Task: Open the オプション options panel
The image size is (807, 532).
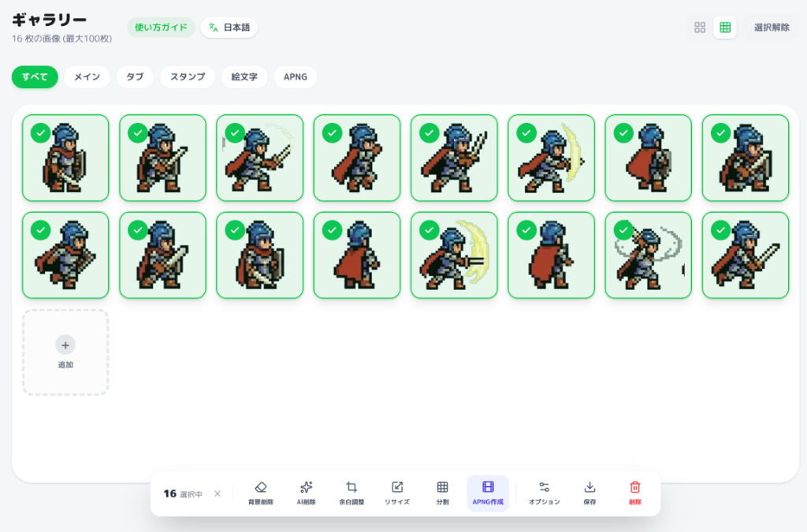Action: tap(545, 493)
